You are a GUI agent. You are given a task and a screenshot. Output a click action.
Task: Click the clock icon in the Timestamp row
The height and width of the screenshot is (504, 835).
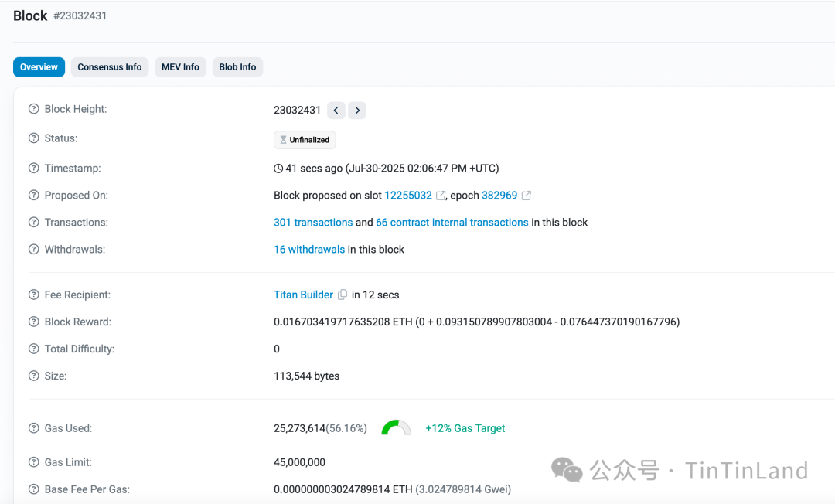point(278,169)
